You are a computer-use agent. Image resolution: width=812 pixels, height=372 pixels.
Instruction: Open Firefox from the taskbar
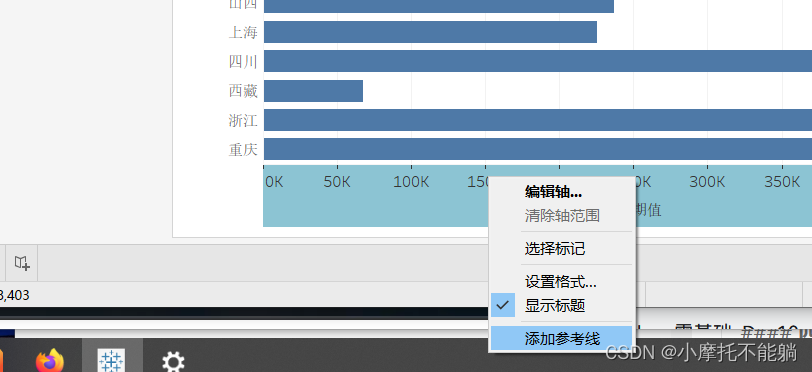(50, 361)
